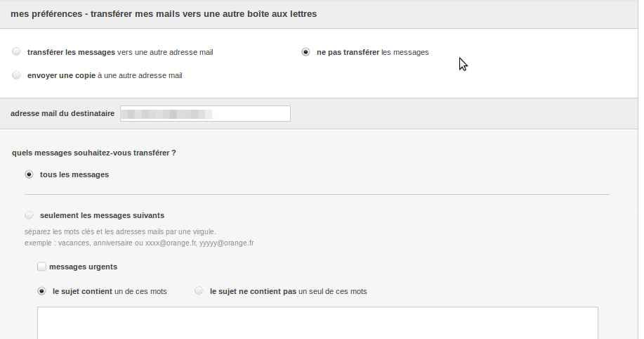Viewport: 644px width, 339px height.
Task: Click the "exemple : vacances, anniversaire" example line
Action: coord(139,243)
